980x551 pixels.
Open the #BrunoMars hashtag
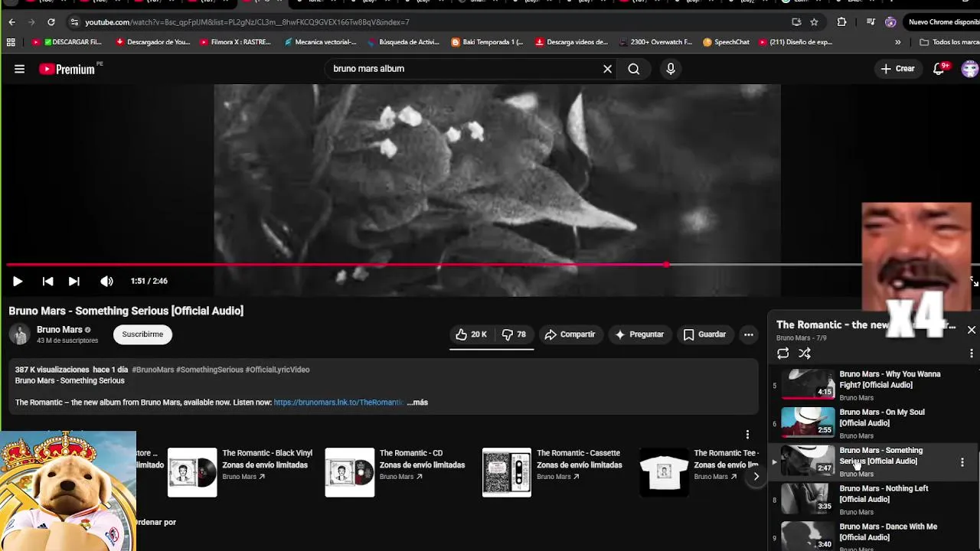(152, 370)
